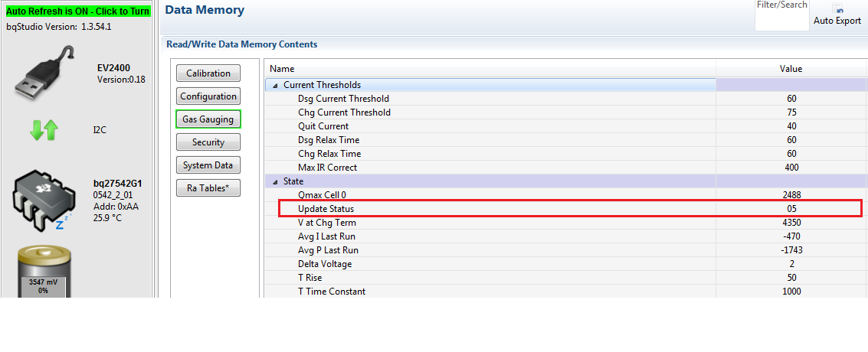Open the Ra Tables* section

coord(208,188)
